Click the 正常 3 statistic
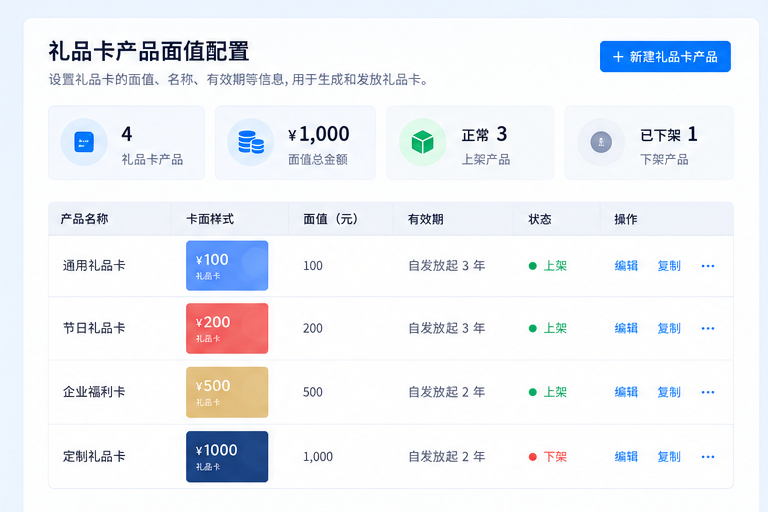 [x=484, y=134]
